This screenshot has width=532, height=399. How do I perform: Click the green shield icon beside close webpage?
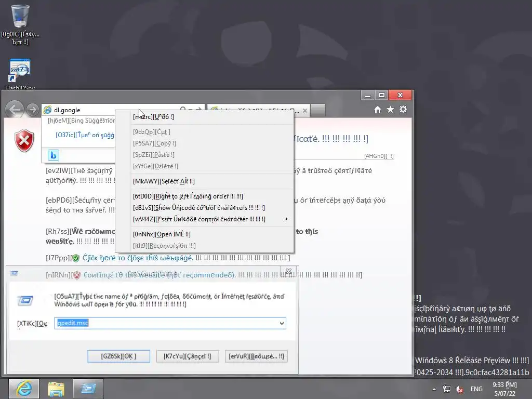76,258
